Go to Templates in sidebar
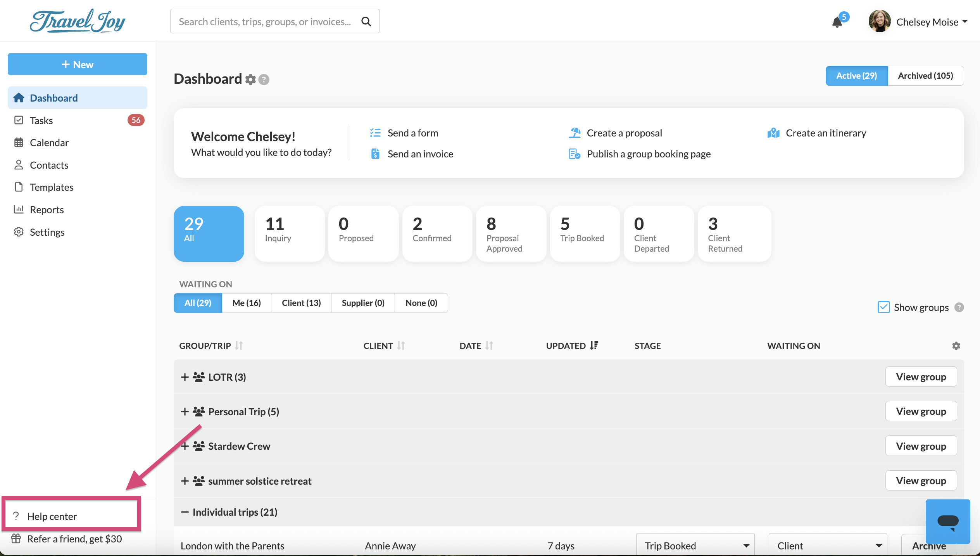 (x=52, y=187)
